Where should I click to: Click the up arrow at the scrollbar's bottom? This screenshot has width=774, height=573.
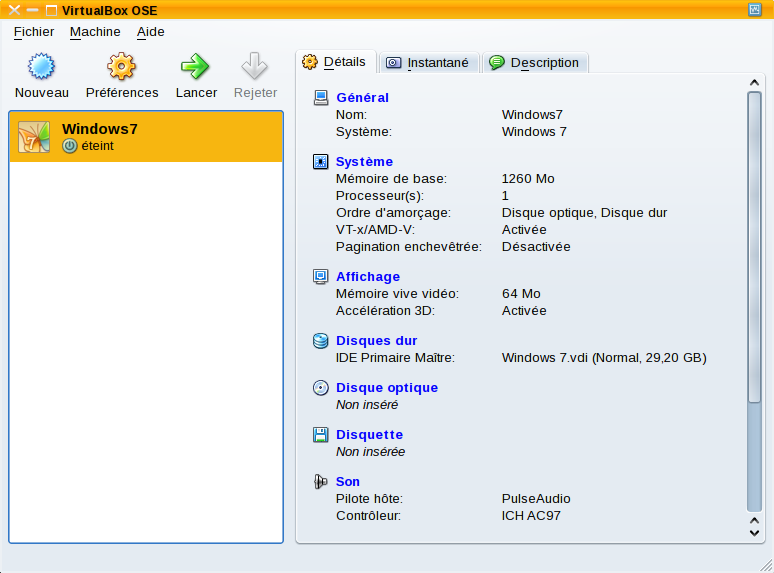click(754, 520)
